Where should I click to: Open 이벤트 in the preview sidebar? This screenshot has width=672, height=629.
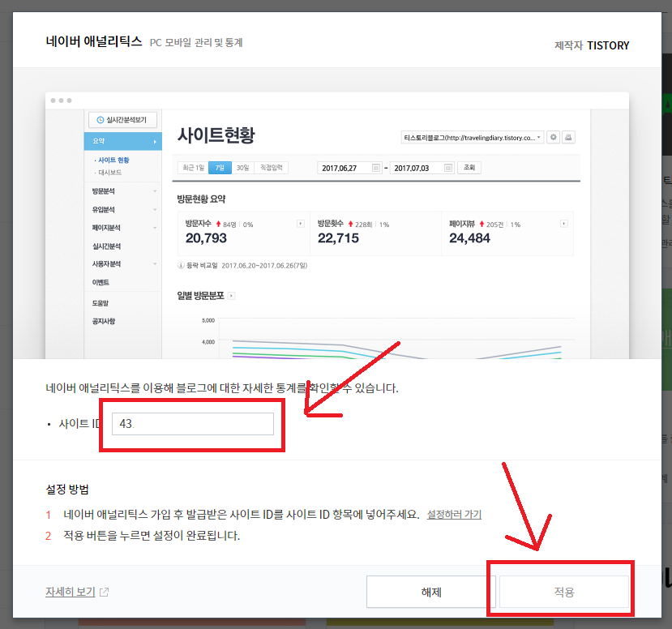[101, 282]
